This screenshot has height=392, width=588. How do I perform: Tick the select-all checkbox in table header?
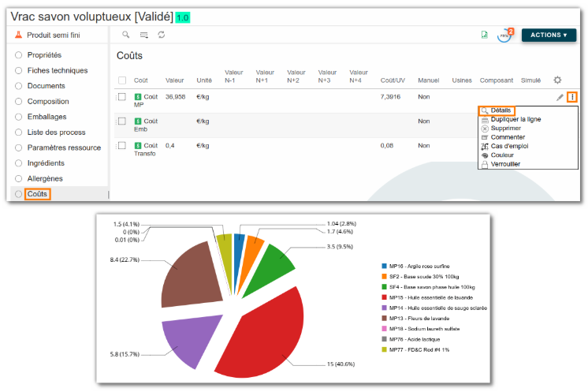tap(122, 80)
